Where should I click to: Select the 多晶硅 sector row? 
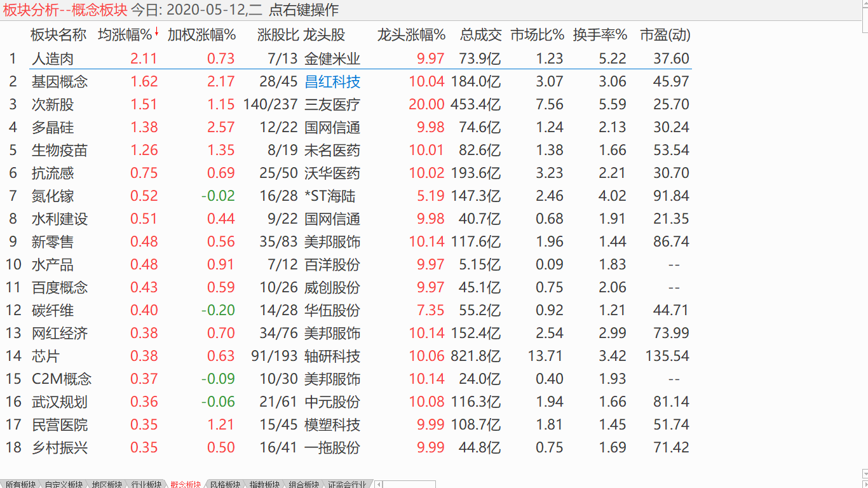click(347, 127)
